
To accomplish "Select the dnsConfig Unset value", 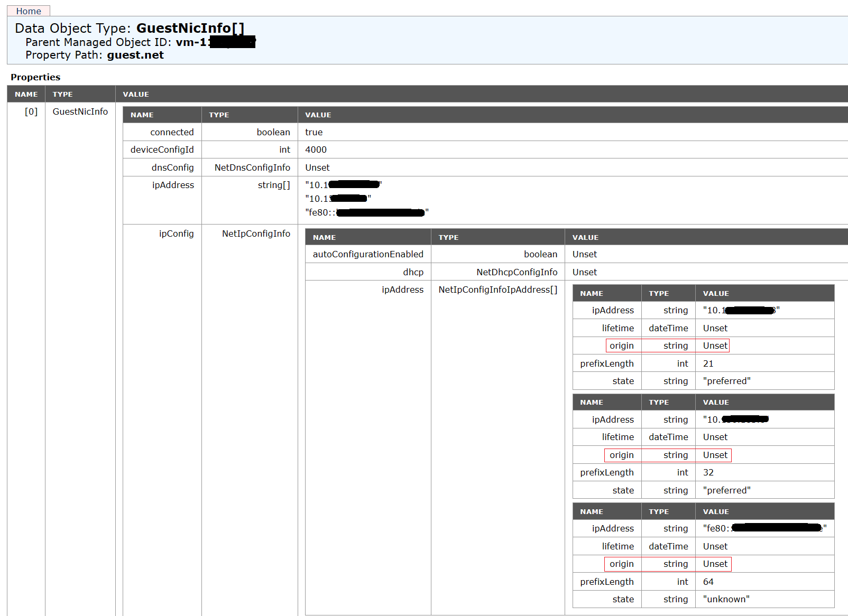I will coord(317,167).
